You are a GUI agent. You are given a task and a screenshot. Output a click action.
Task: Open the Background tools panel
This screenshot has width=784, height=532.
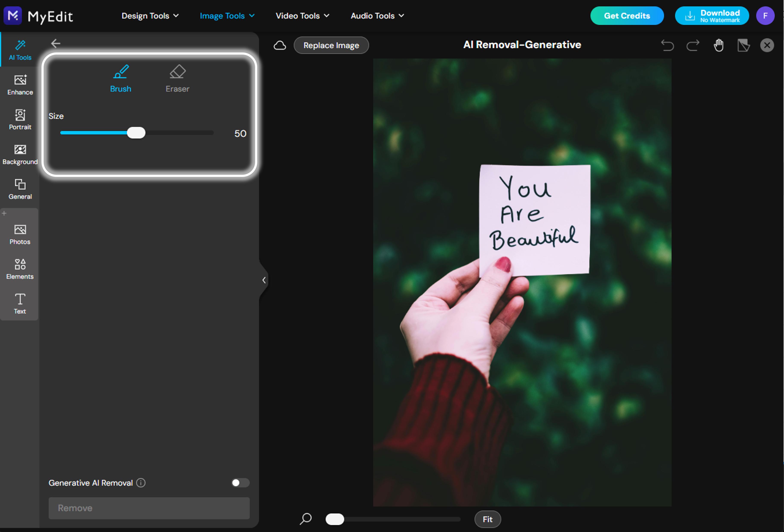pos(20,155)
